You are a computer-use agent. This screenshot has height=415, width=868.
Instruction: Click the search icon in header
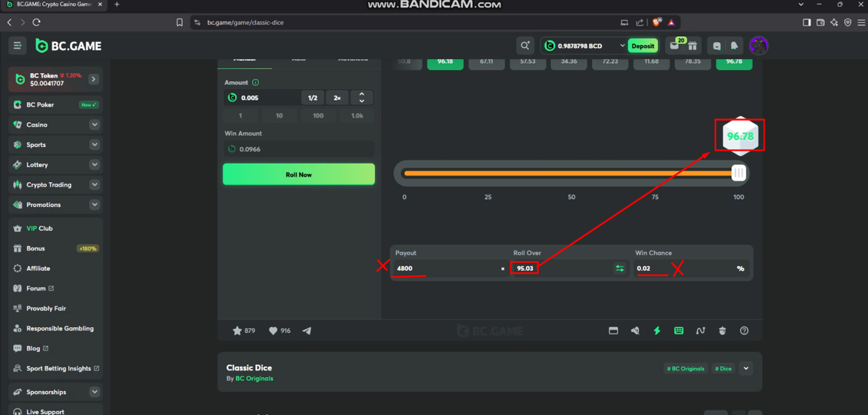pyautogui.click(x=525, y=46)
